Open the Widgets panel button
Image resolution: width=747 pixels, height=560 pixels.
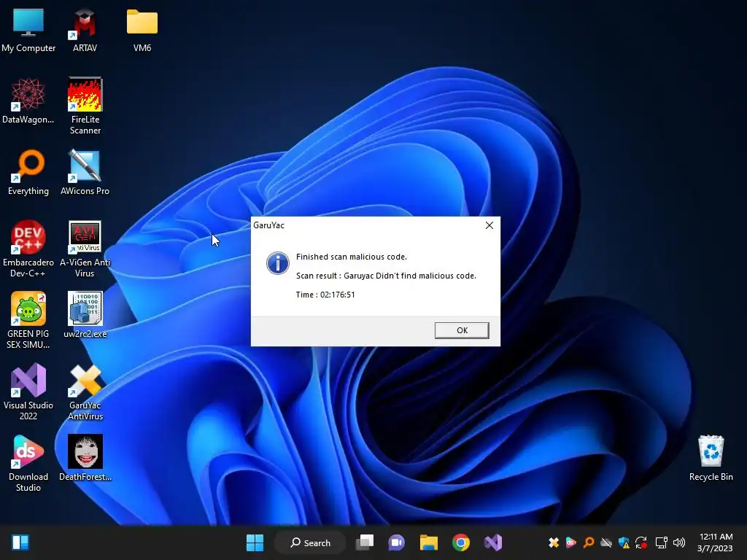(20, 542)
